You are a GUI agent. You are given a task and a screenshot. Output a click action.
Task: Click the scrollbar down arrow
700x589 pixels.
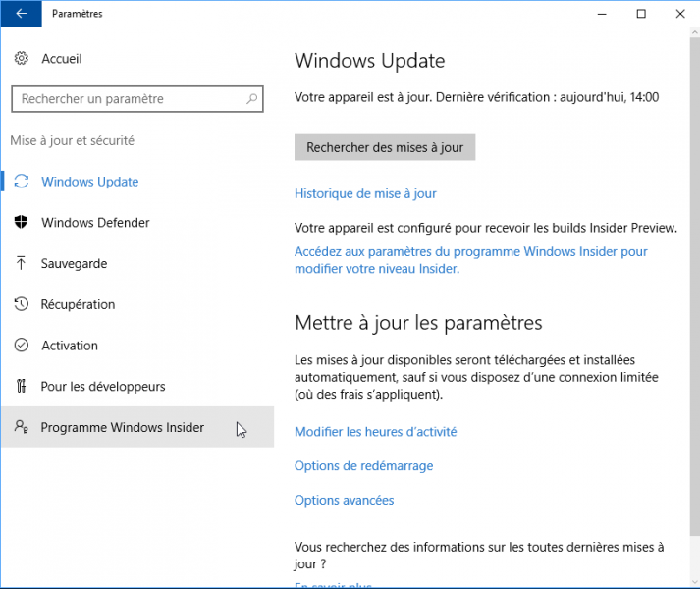click(x=695, y=582)
